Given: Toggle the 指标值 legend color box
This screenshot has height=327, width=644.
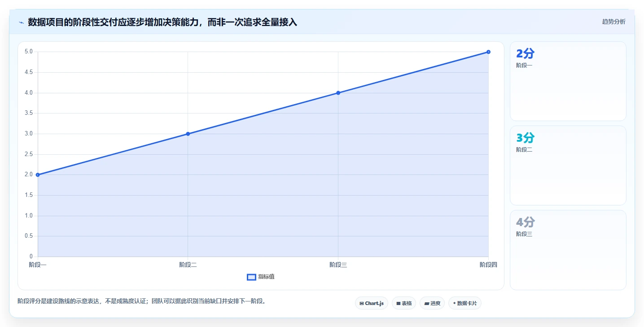Looking at the screenshot, I should (251, 277).
